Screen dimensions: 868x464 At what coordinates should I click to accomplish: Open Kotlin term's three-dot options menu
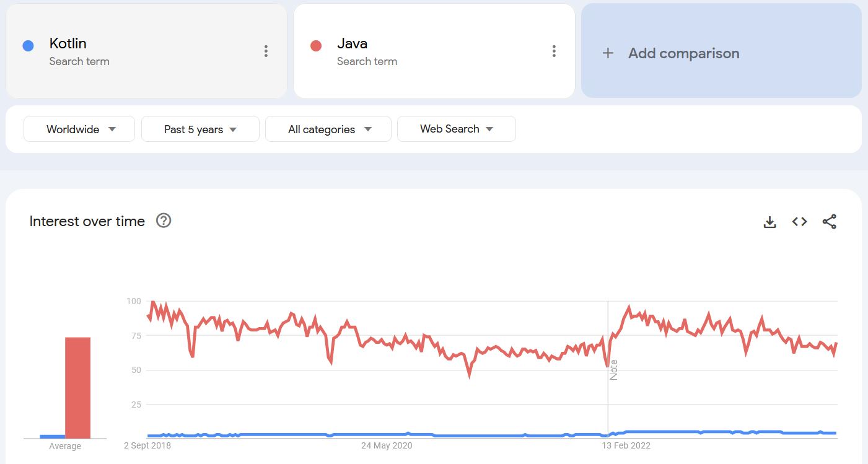[266, 51]
